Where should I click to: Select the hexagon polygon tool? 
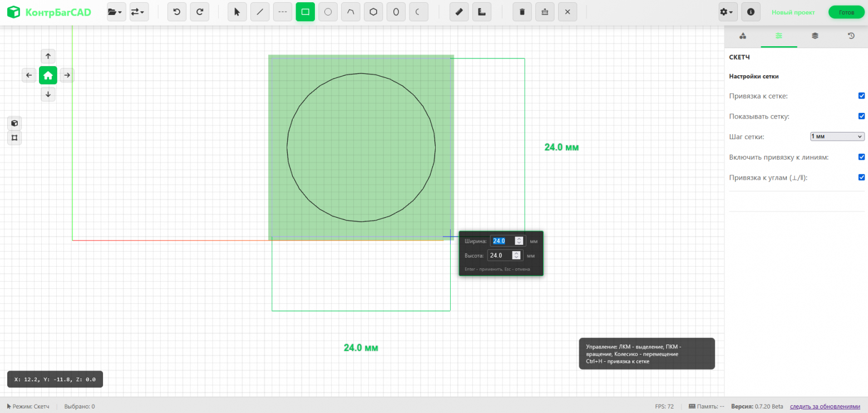tap(373, 12)
